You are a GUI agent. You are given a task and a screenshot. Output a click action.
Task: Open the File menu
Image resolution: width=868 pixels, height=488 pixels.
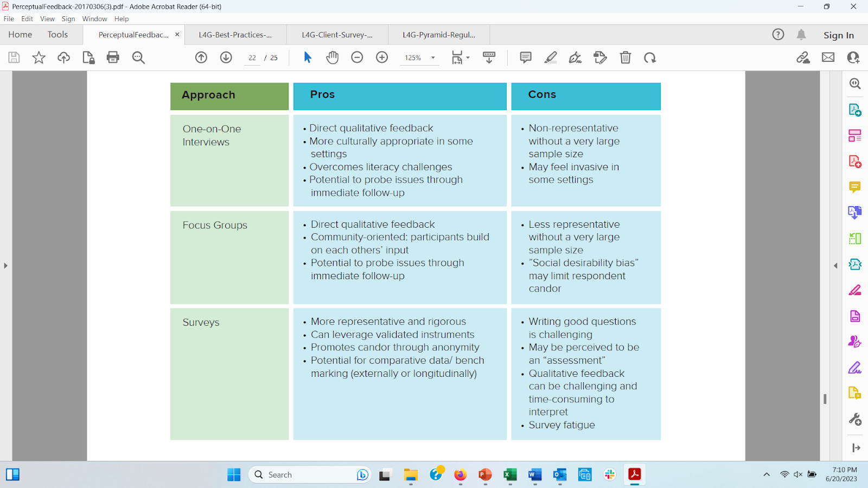(x=9, y=19)
